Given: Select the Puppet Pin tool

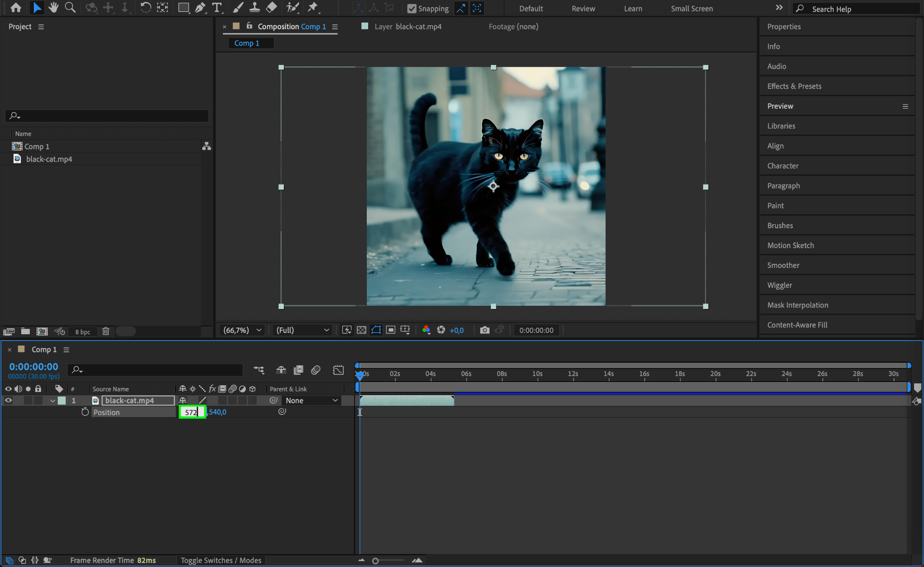Looking at the screenshot, I should coord(312,8).
